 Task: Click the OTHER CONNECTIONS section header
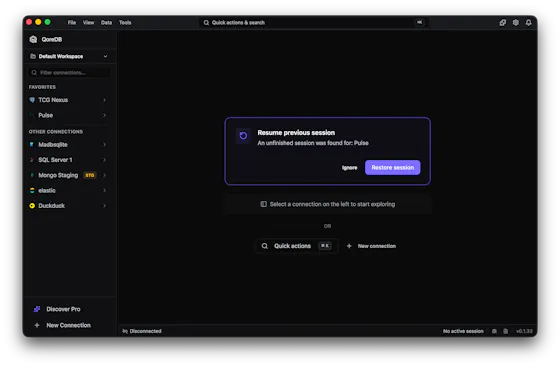56,132
